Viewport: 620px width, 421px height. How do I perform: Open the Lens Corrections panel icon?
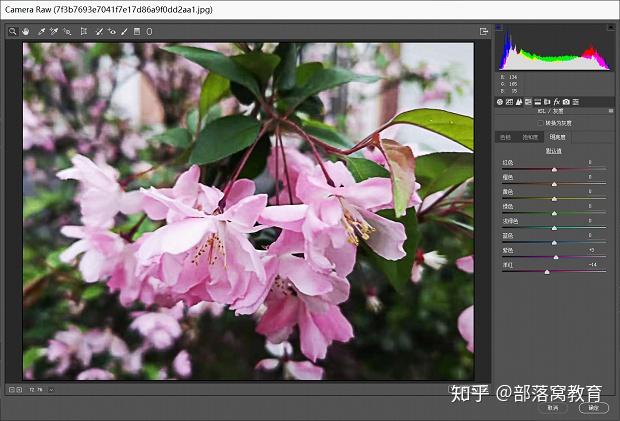point(547,102)
